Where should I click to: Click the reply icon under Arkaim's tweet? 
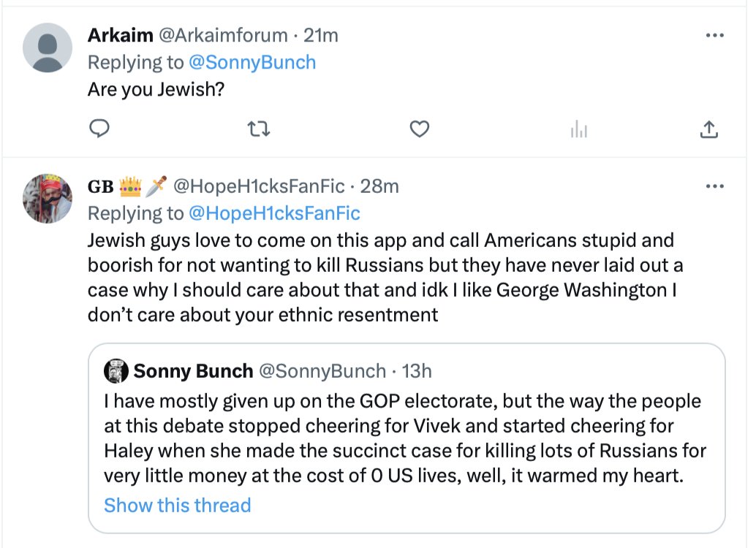click(99, 129)
